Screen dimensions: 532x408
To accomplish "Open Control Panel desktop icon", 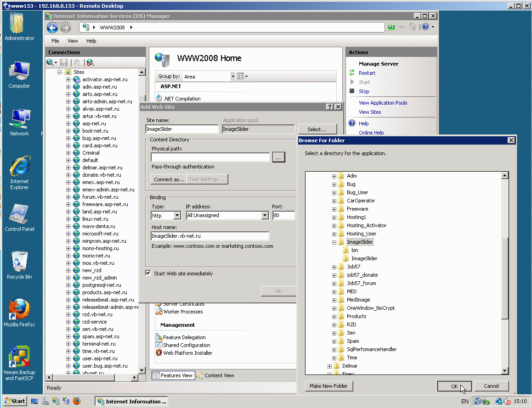I will click(x=19, y=218).
